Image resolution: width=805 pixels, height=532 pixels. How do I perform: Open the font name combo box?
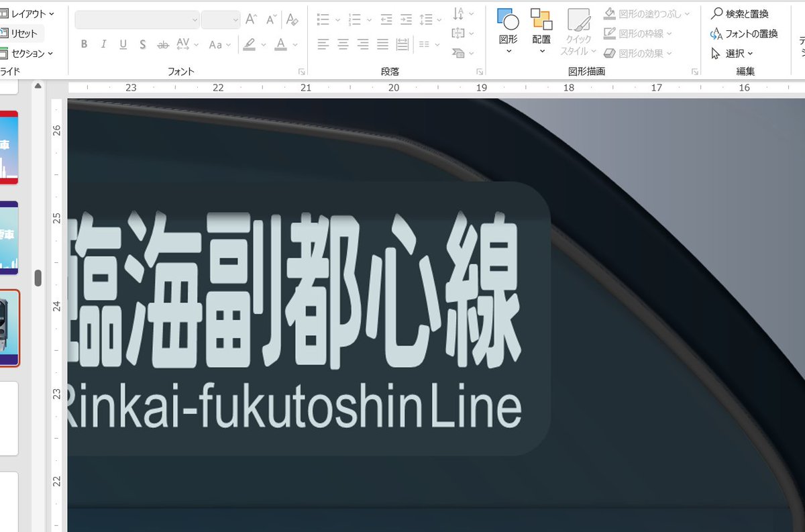pos(137,19)
